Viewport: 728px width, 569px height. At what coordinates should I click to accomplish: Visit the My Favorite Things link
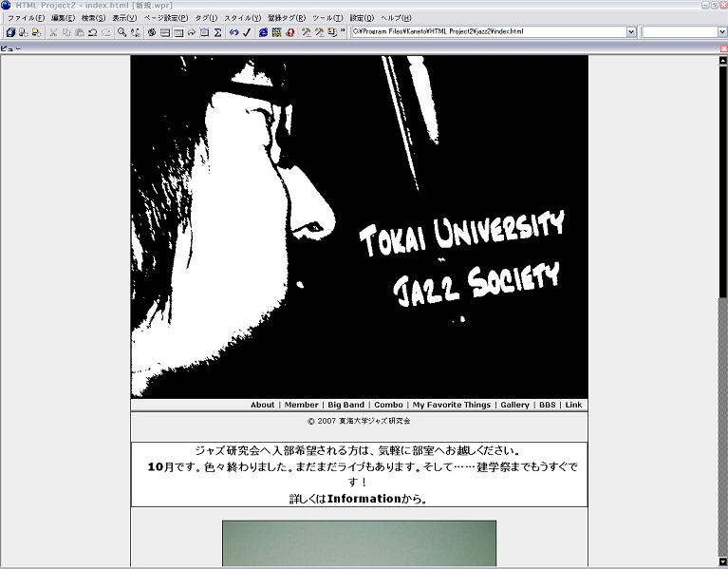(451, 405)
